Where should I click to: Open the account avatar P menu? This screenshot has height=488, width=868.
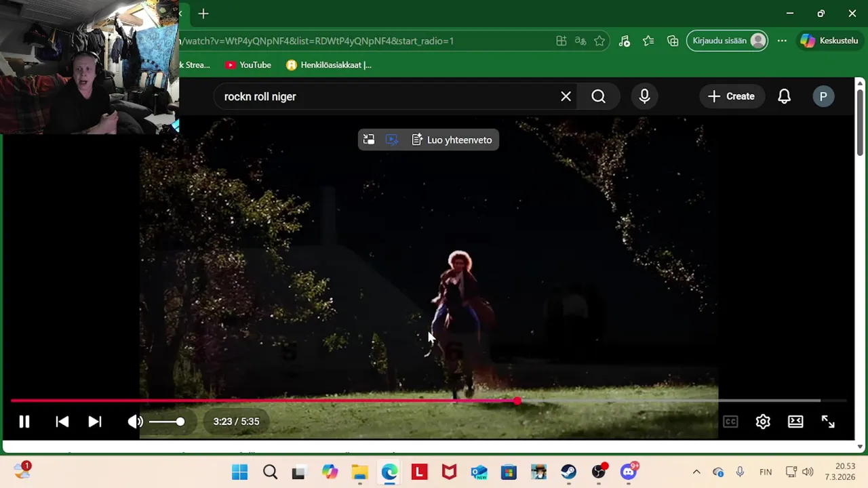(x=823, y=96)
